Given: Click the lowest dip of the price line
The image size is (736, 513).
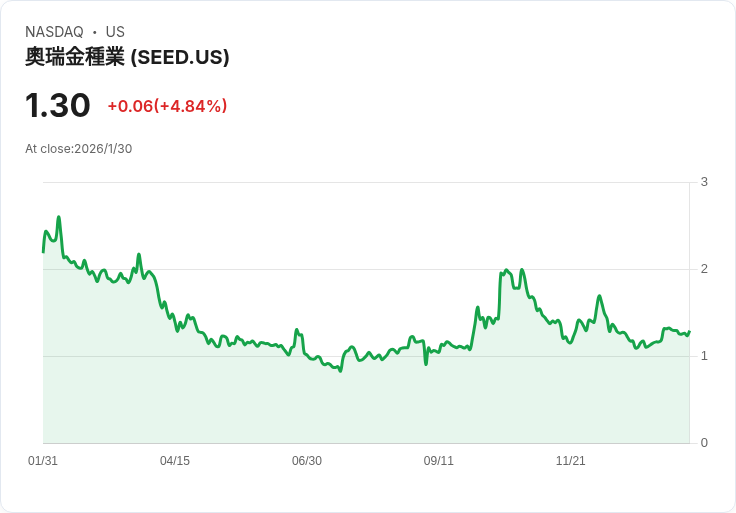Looking at the screenshot, I should click(340, 371).
